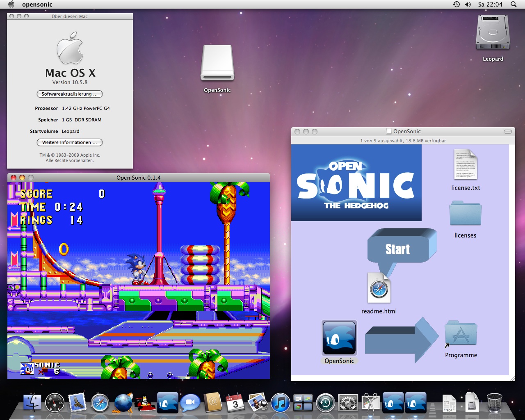
Task: Select the Programme folder alias
Action: point(461,334)
